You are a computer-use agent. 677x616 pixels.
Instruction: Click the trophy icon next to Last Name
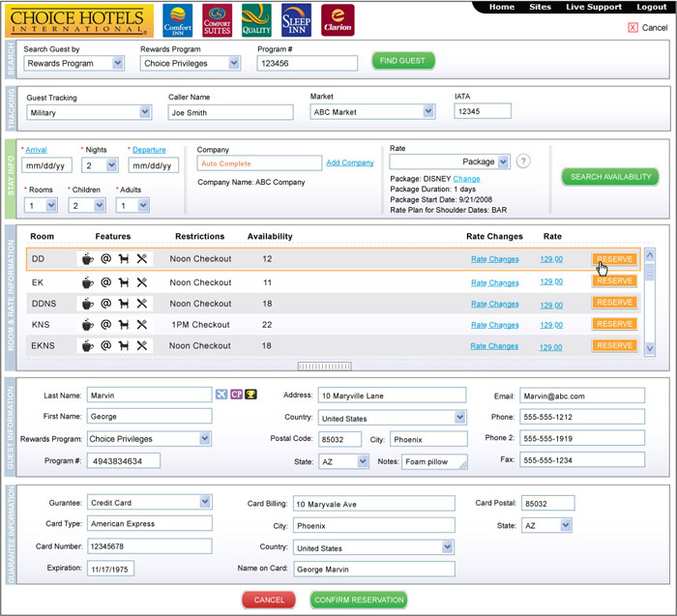coord(250,395)
